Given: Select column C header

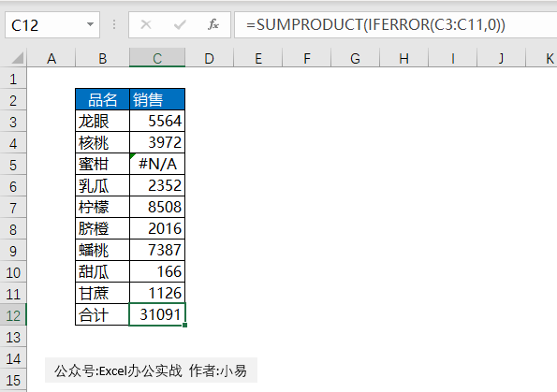Looking at the screenshot, I should [157, 58].
